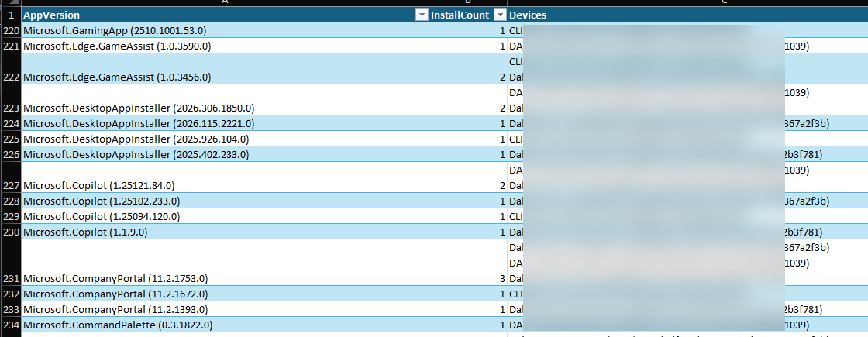
Task: Click cell Microsoft.Copilot (1.25094.120.0)
Action: tap(226, 216)
